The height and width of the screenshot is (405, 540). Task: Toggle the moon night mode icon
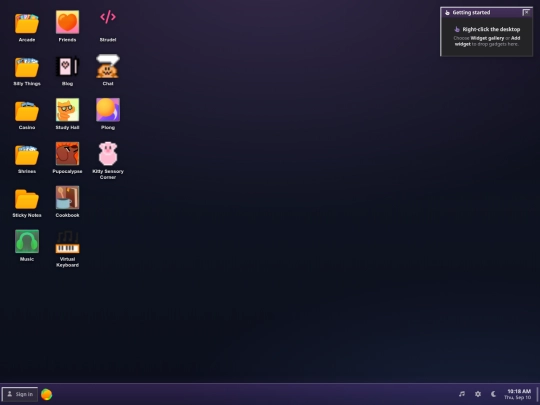(x=494, y=394)
